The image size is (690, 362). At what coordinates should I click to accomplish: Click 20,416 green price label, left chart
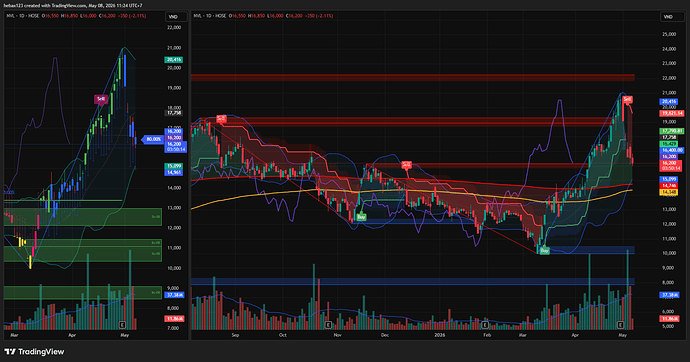tap(173, 59)
